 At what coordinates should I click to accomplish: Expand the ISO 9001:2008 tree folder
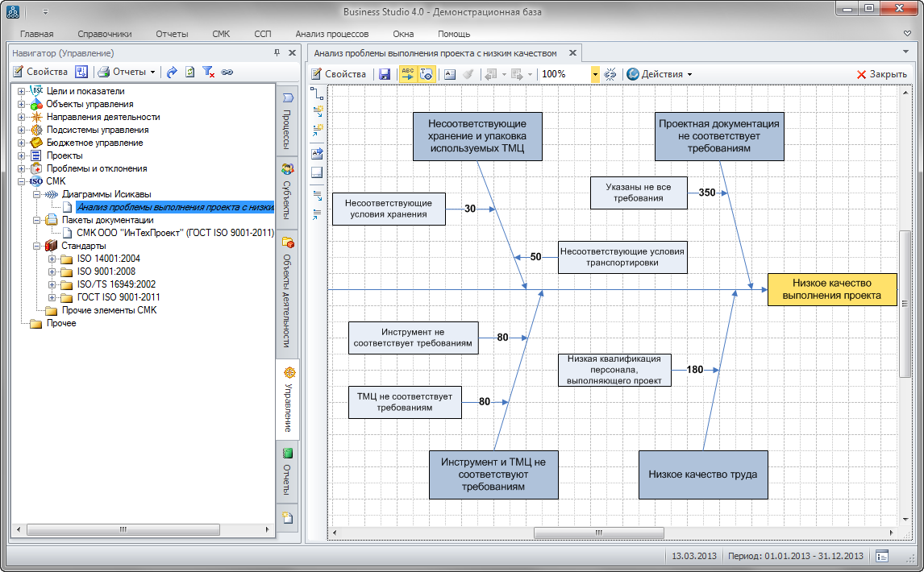[52, 271]
